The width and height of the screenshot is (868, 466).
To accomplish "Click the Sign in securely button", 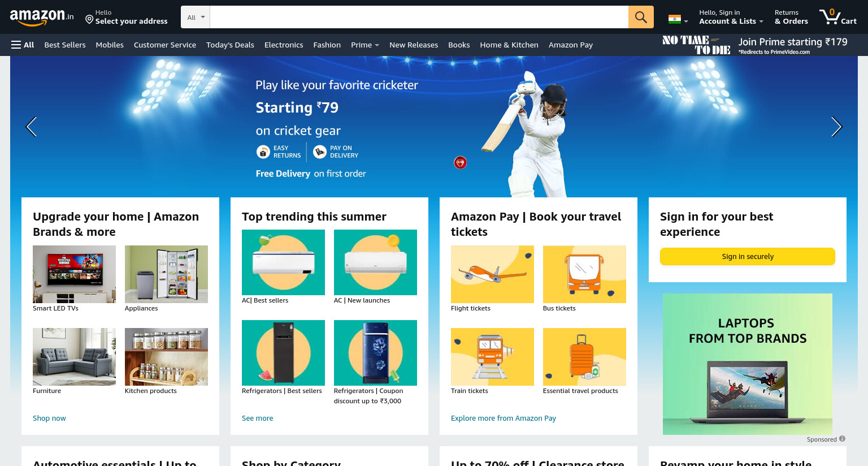I will point(748,256).
